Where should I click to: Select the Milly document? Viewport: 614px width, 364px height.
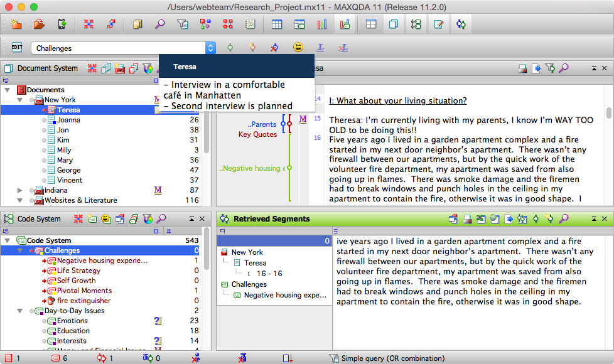[64, 150]
